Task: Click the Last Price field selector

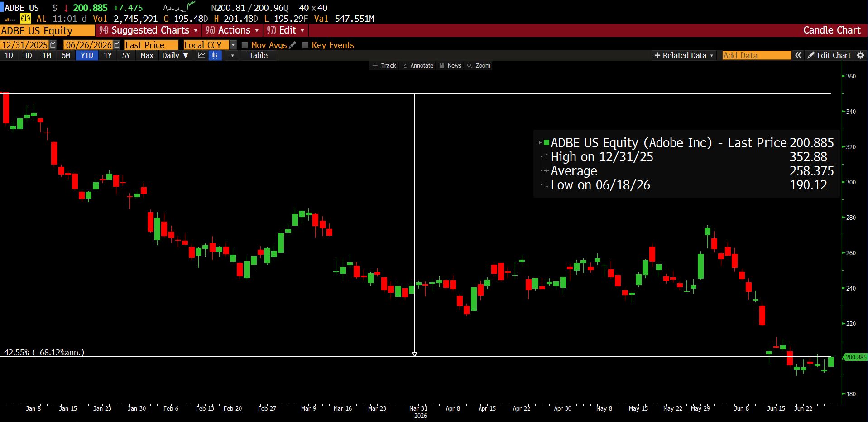Action: click(x=151, y=45)
